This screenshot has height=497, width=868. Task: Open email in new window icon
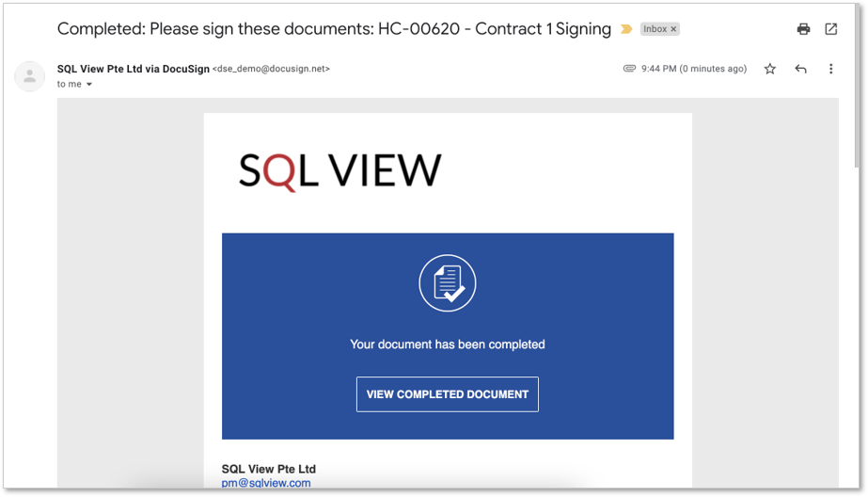pos(831,29)
